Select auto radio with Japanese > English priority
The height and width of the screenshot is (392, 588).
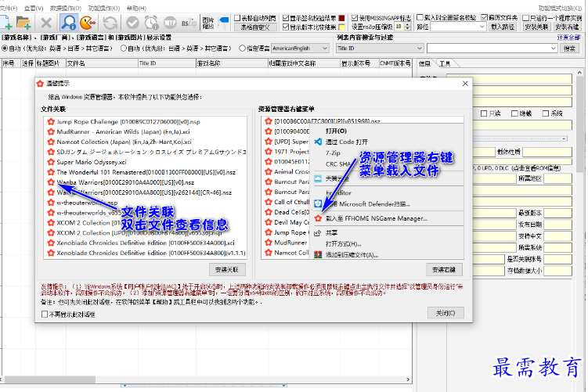point(124,49)
